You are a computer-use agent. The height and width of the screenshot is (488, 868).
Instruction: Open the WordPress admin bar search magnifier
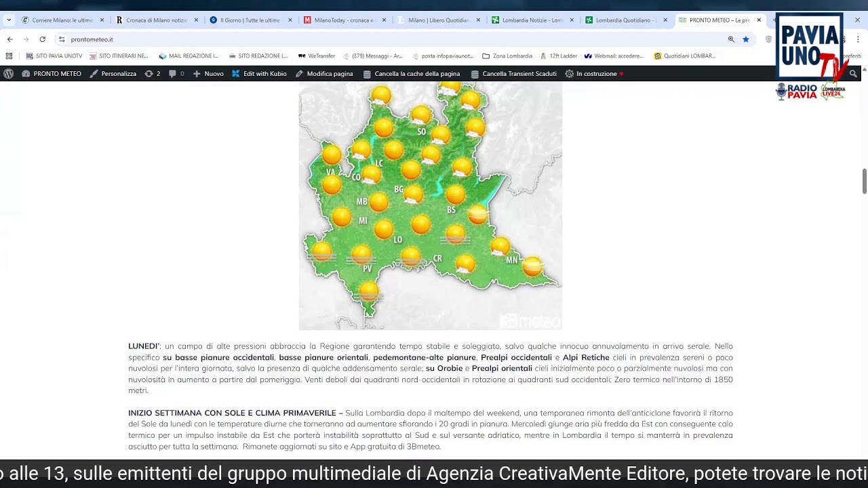[853, 73]
